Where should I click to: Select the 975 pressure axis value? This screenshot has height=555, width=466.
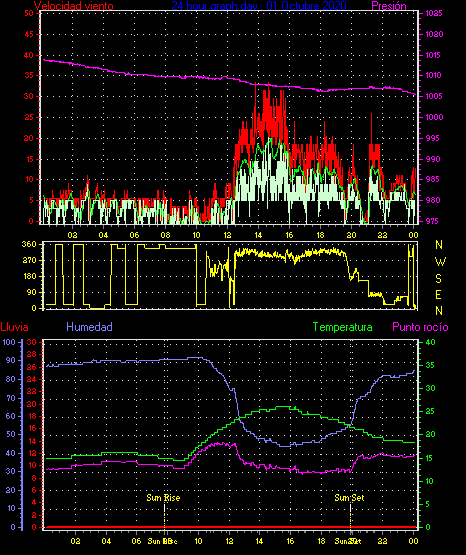(432, 221)
